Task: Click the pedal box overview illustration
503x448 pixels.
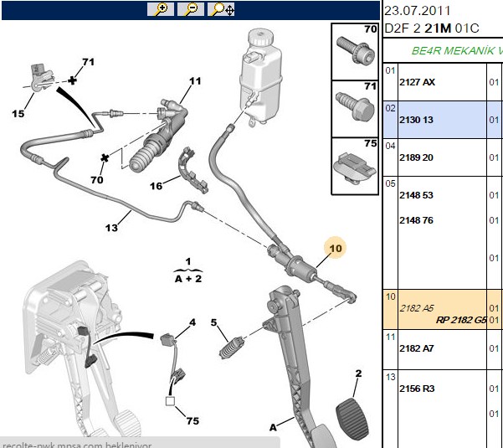Action: [82, 347]
